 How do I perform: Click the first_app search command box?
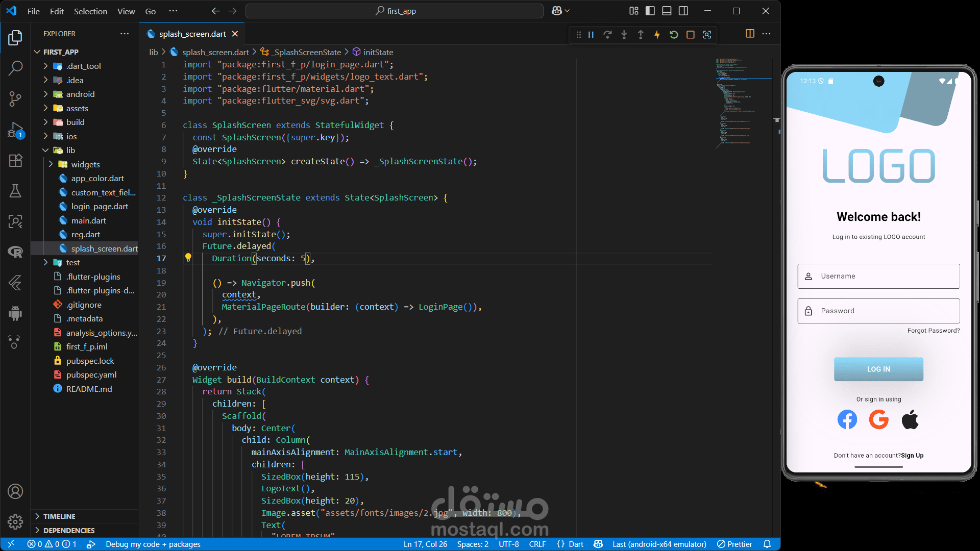click(x=395, y=11)
